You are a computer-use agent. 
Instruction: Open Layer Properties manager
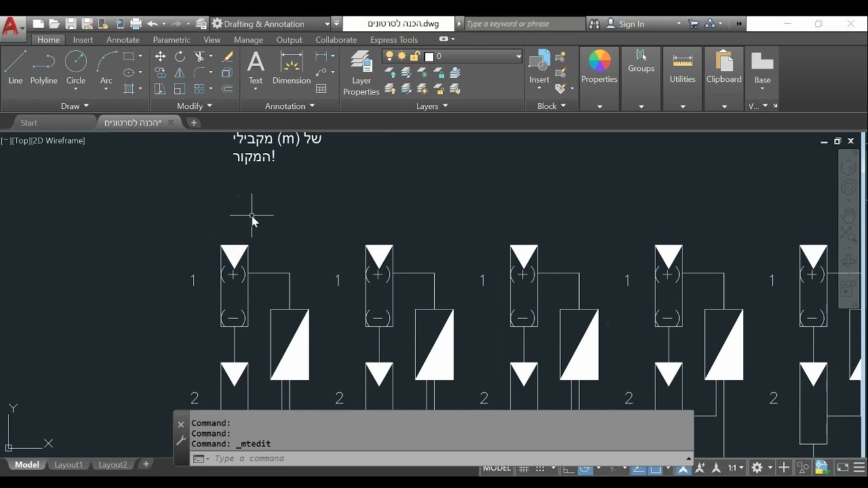pyautogui.click(x=361, y=73)
